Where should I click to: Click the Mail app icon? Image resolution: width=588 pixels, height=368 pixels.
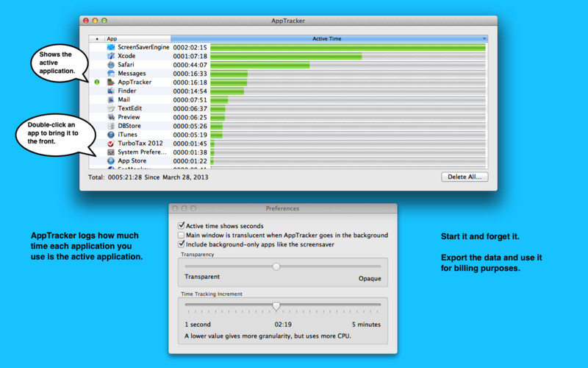[111, 99]
